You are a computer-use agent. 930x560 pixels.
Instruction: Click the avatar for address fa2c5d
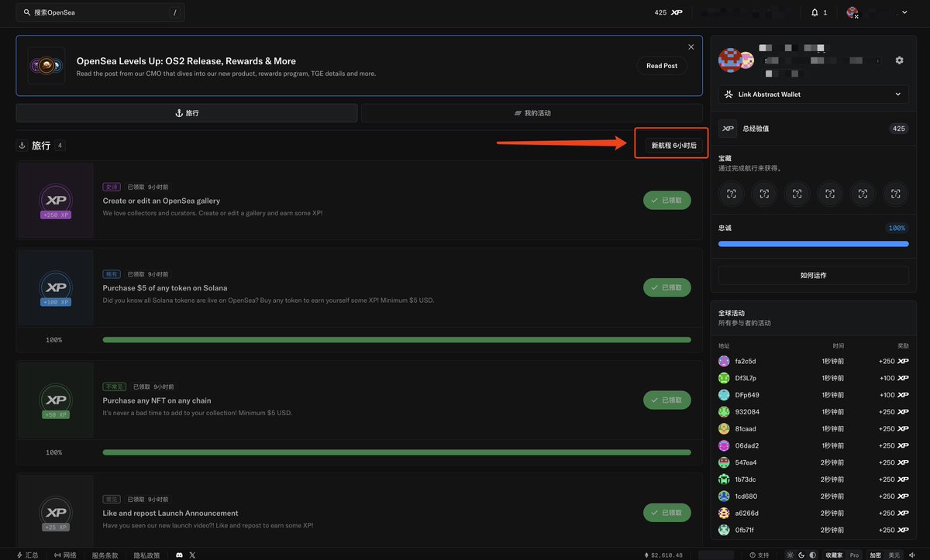point(724,361)
